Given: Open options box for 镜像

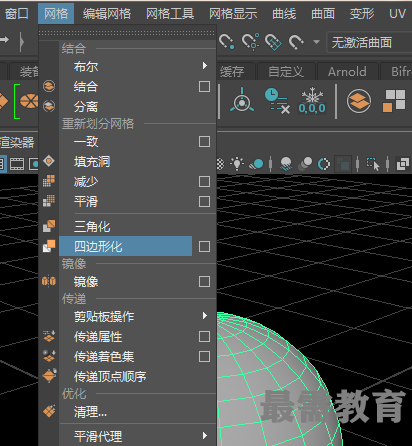Looking at the screenshot, I should pos(204,282).
